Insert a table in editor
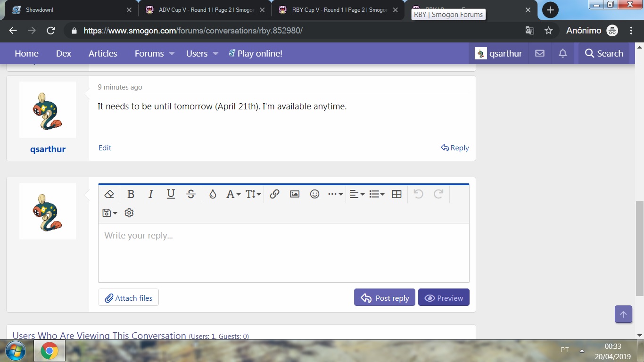 tap(396, 194)
